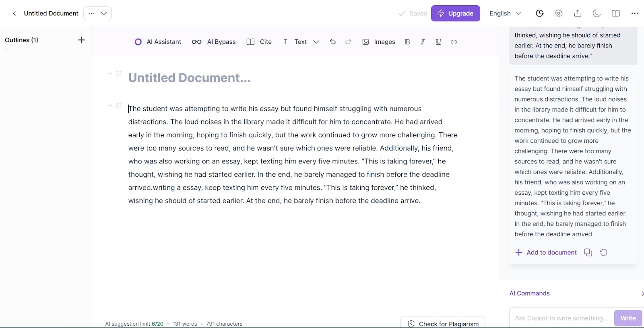Undo the last edit
The image size is (644, 328).
332,42
